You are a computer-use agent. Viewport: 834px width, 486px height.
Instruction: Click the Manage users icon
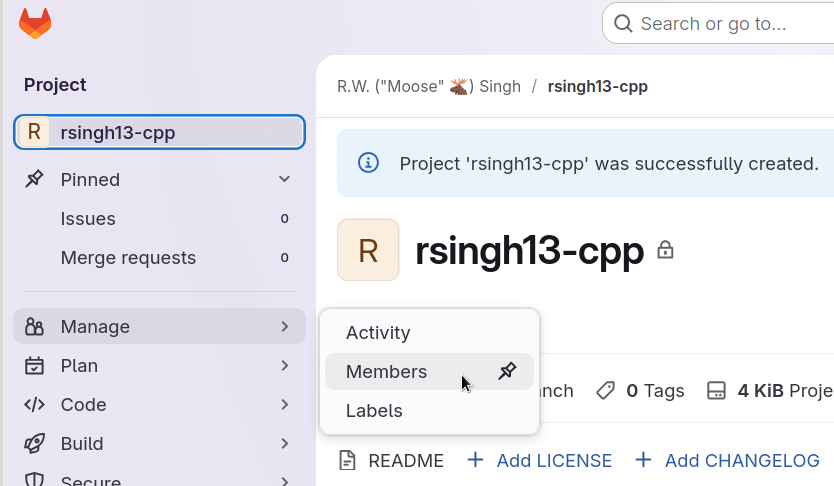(x=34, y=326)
